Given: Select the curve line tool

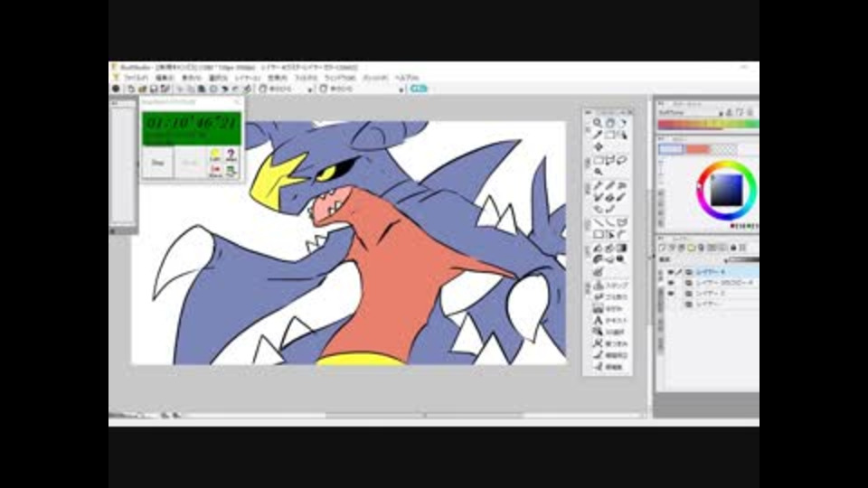Looking at the screenshot, I should coord(610,222).
